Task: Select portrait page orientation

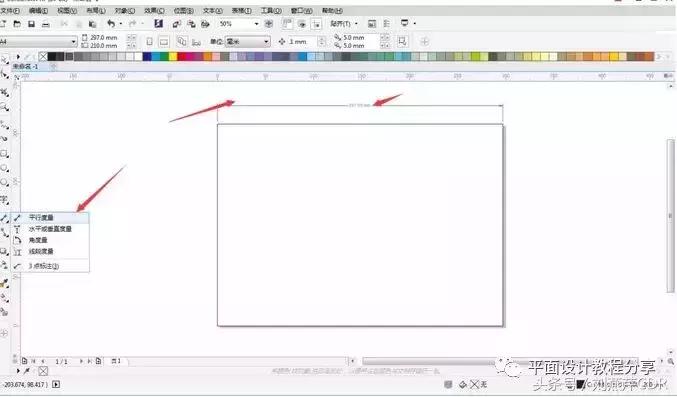Action: coord(149,42)
